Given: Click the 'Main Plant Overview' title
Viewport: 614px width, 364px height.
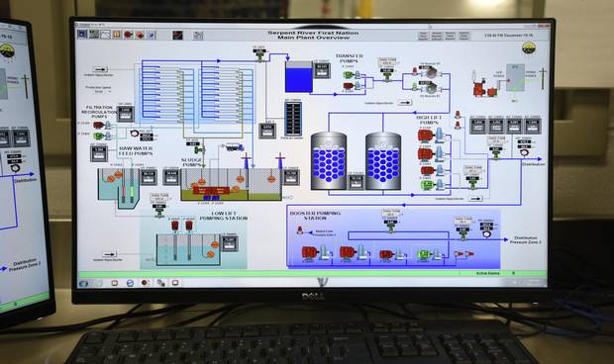Looking at the screenshot, I should 313,38.
